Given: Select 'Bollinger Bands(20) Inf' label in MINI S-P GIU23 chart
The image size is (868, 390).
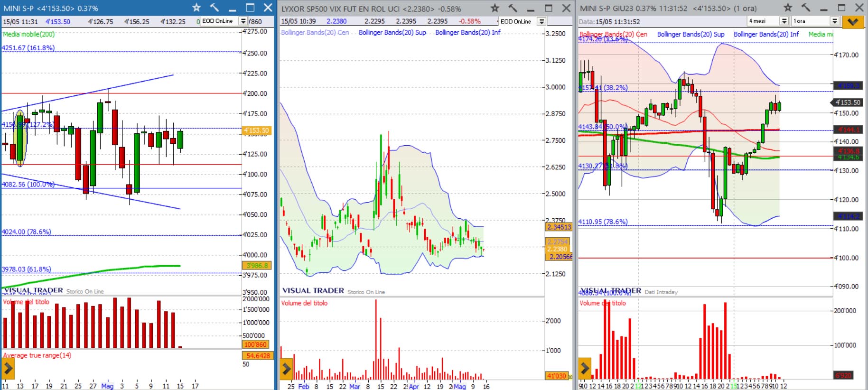Looking at the screenshot, I should tap(766, 34).
